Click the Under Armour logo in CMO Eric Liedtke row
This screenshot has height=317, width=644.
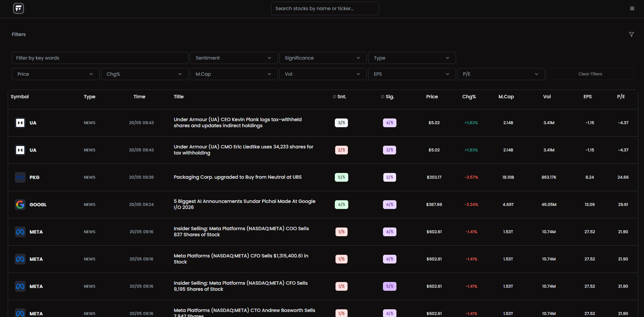point(20,150)
